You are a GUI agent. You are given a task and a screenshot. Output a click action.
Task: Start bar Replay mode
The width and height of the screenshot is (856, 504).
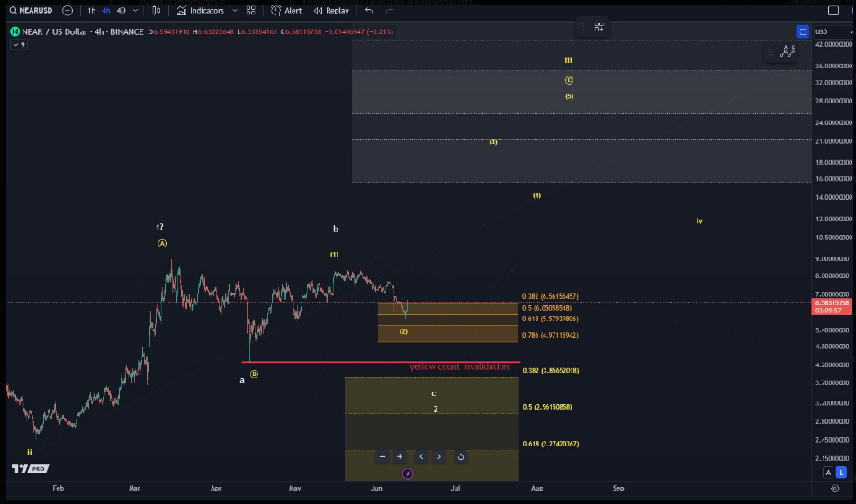(331, 11)
